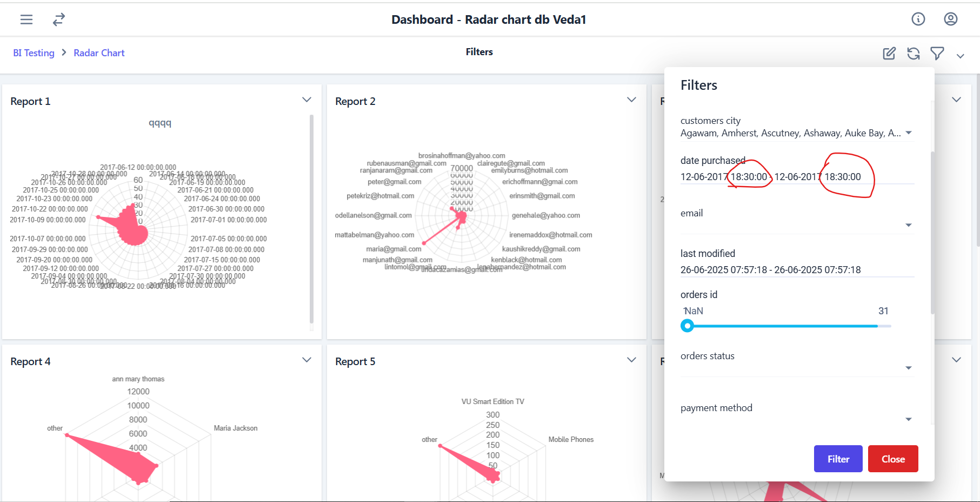Toggle the filter funnel icon
This screenshot has width=980, height=502.
pos(937,53)
